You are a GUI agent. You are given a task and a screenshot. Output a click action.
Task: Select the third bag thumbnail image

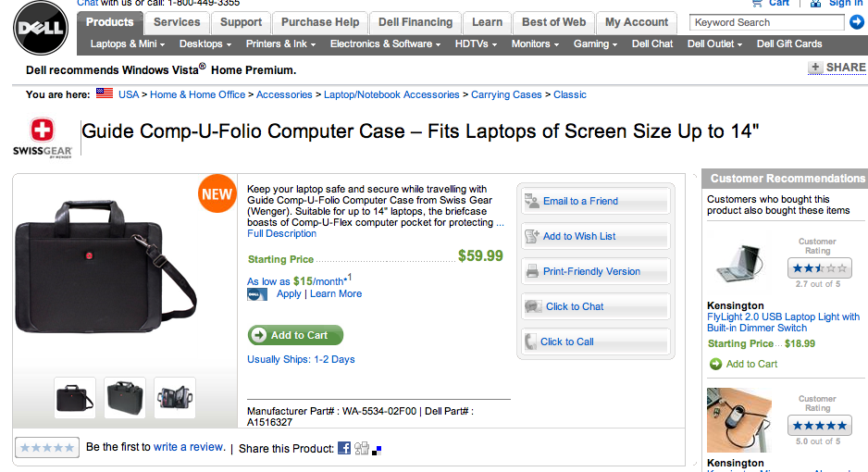click(x=175, y=397)
